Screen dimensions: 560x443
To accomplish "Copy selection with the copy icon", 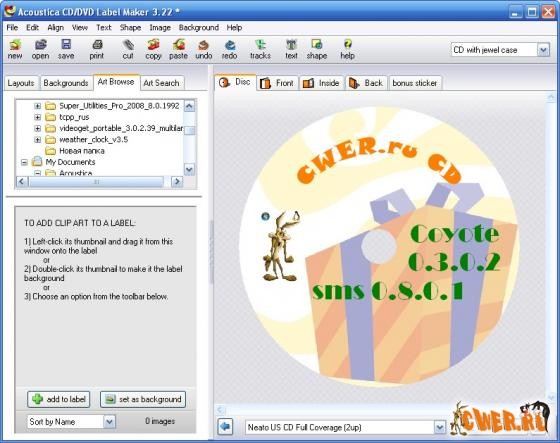I will [x=154, y=49].
